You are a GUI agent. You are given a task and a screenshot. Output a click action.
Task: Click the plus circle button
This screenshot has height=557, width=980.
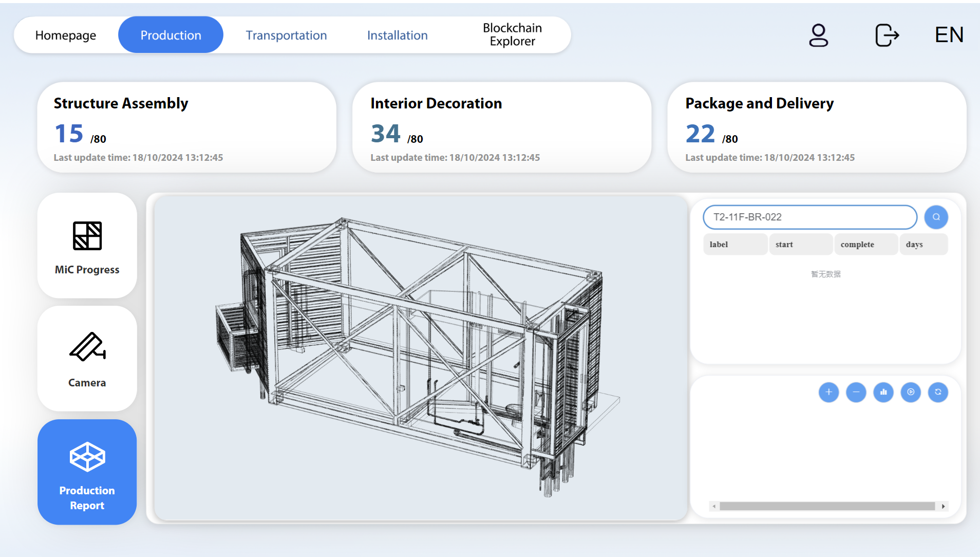(828, 392)
